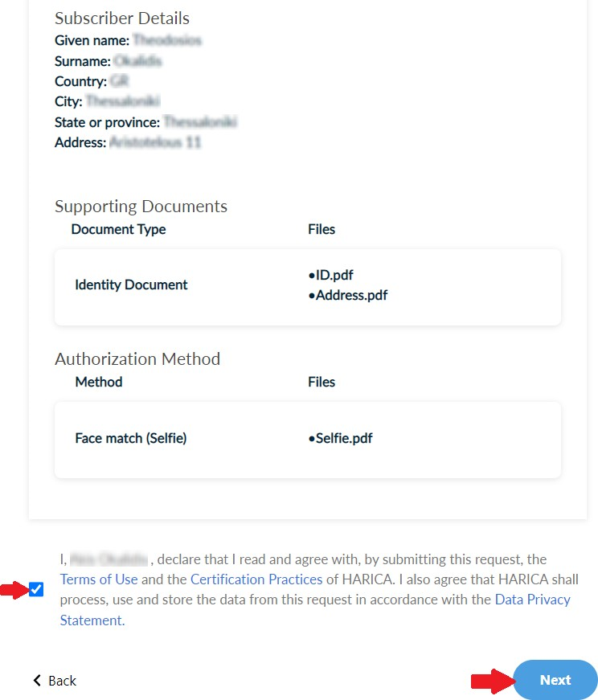Viewport: 598px width, 700px height.
Task: Click the Authorization Method heading
Action: 137,359
